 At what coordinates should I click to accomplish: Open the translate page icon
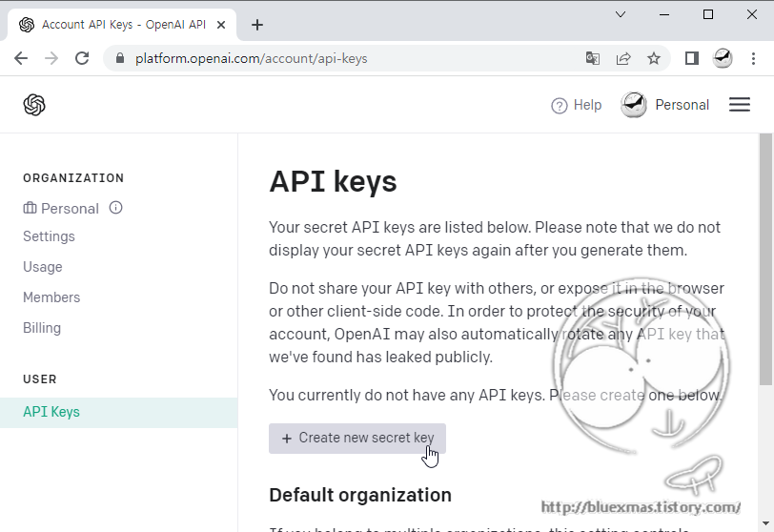coord(592,59)
